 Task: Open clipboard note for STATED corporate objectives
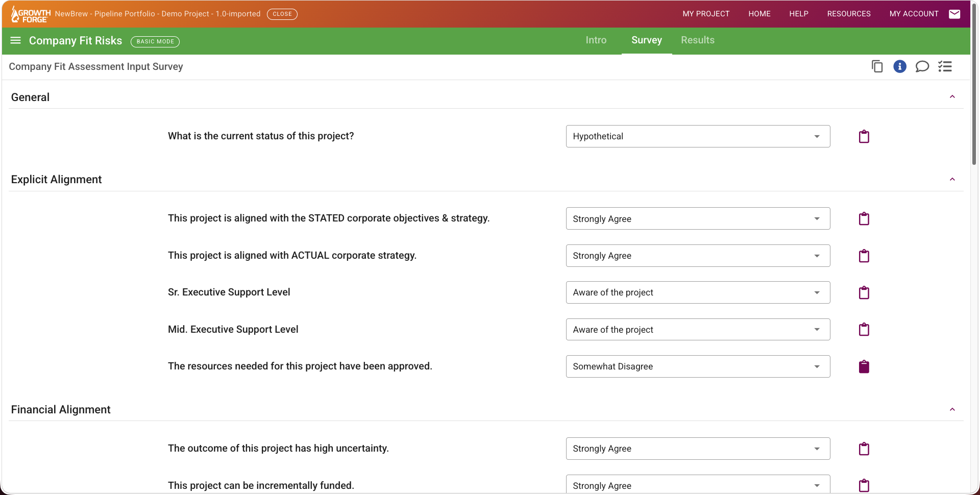pos(864,218)
